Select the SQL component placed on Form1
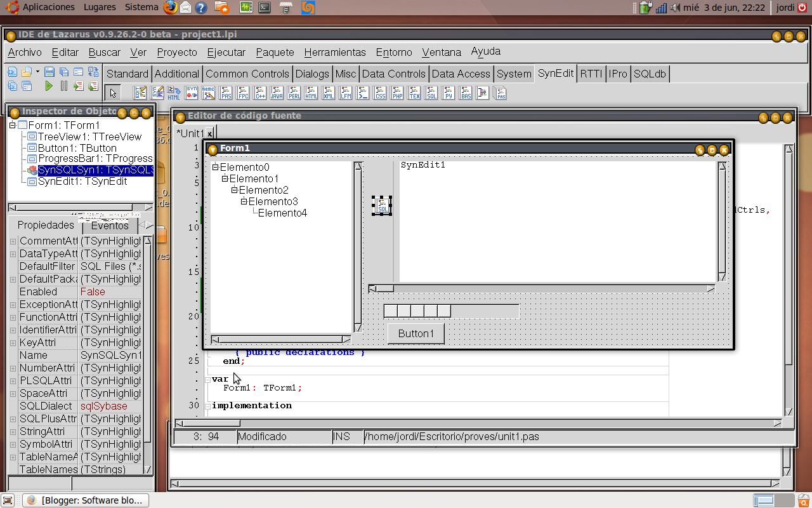The height and width of the screenshot is (508, 812). click(382, 205)
